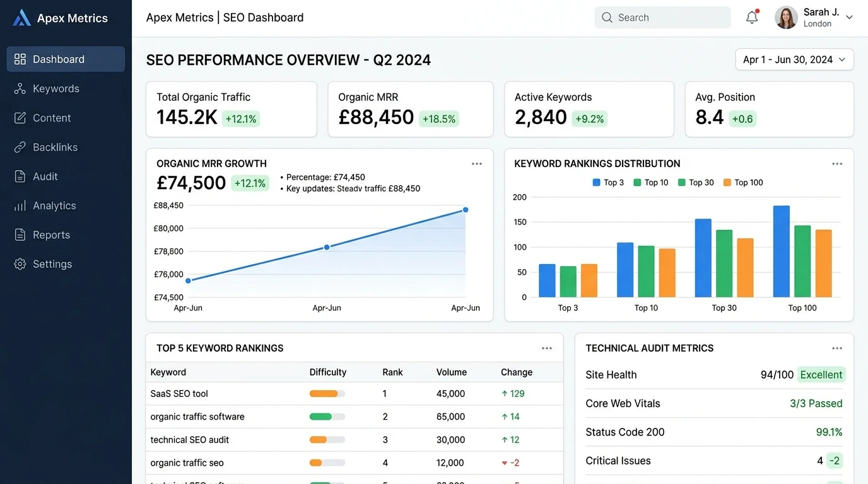Click the magnifier icon in search box
Viewport: 868px width, 484px height.
pyautogui.click(x=607, y=18)
